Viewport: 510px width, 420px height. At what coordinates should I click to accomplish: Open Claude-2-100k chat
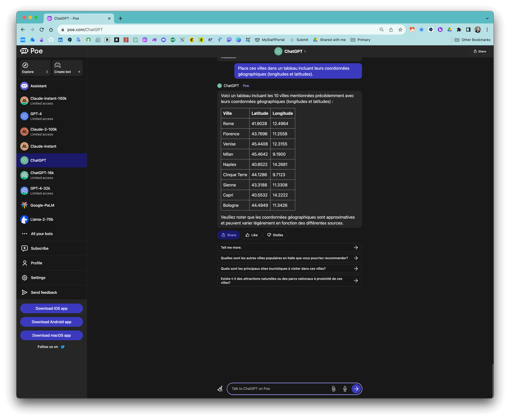[52, 132]
